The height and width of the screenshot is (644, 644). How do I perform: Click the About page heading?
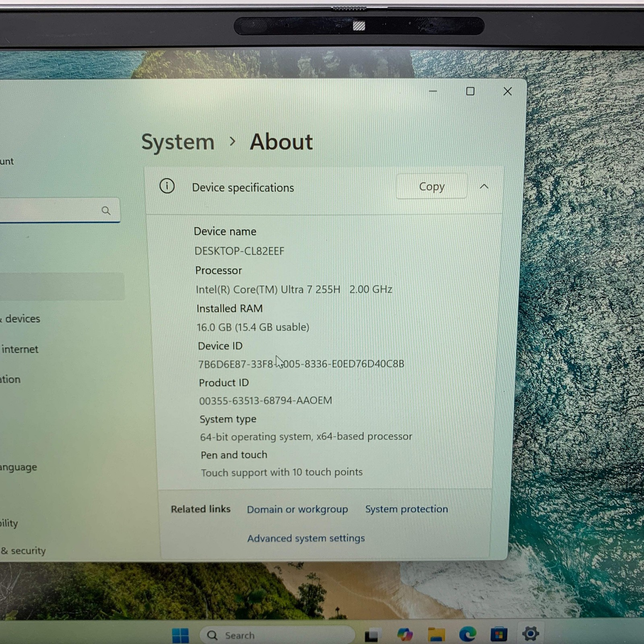[x=281, y=142]
